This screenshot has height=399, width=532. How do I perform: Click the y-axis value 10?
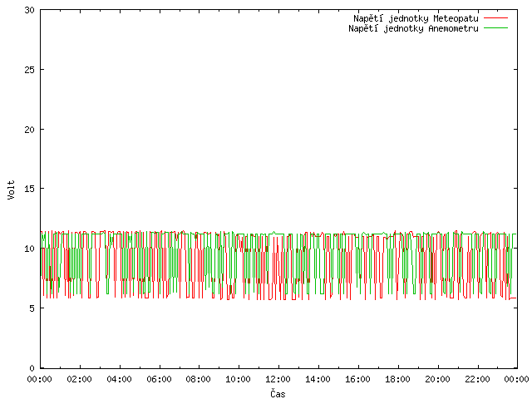click(30, 249)
